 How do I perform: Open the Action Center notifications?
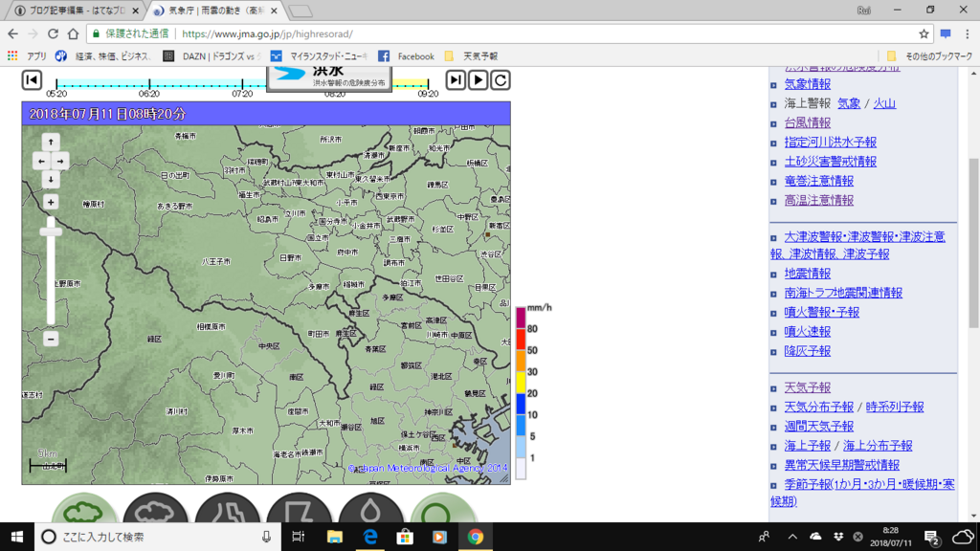pyautogui.click(x=932, y=537)
